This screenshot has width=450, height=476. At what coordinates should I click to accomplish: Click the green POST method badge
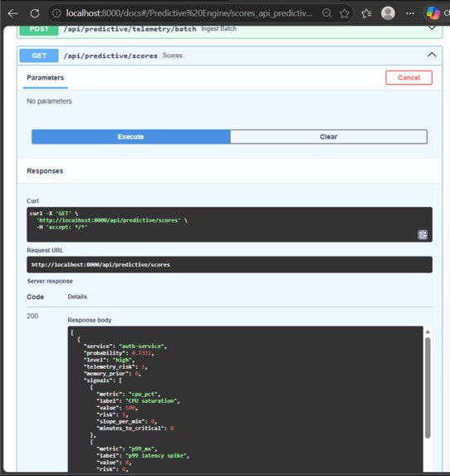39,29
